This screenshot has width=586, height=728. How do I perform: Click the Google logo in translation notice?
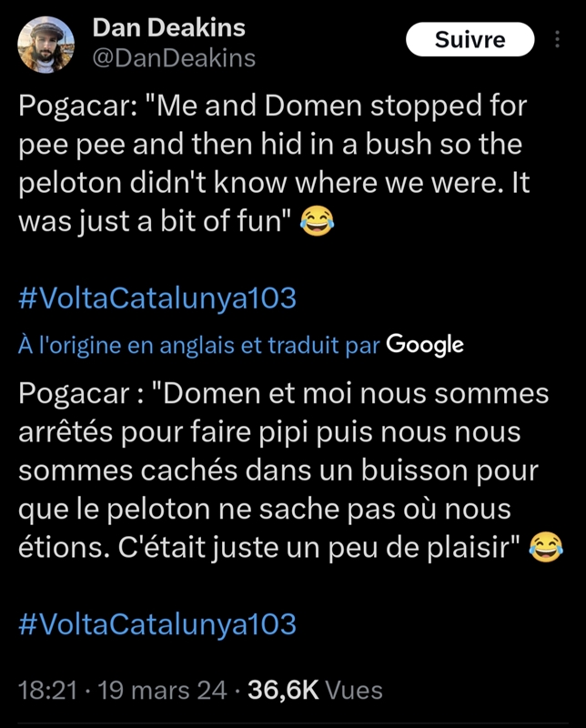(425, 344)
